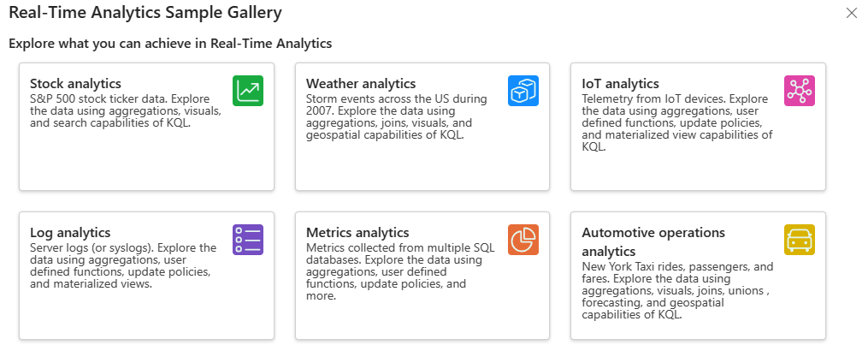Viewport: 868px width, 345px height.
Task: Close the Sample Gallery dialog
Action: point(852,14)
